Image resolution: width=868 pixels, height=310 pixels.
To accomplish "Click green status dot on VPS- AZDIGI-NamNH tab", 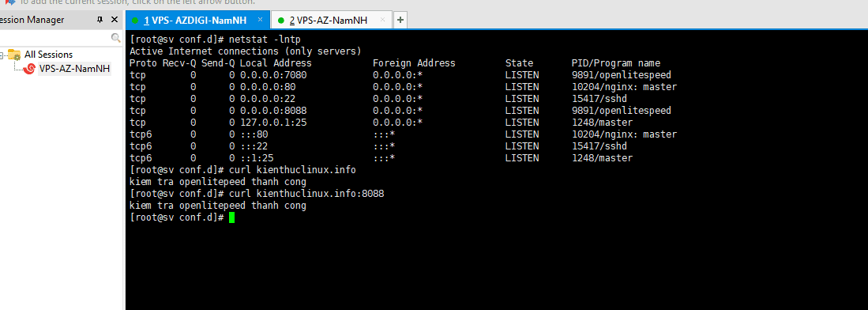I will (x=135, y=21).
